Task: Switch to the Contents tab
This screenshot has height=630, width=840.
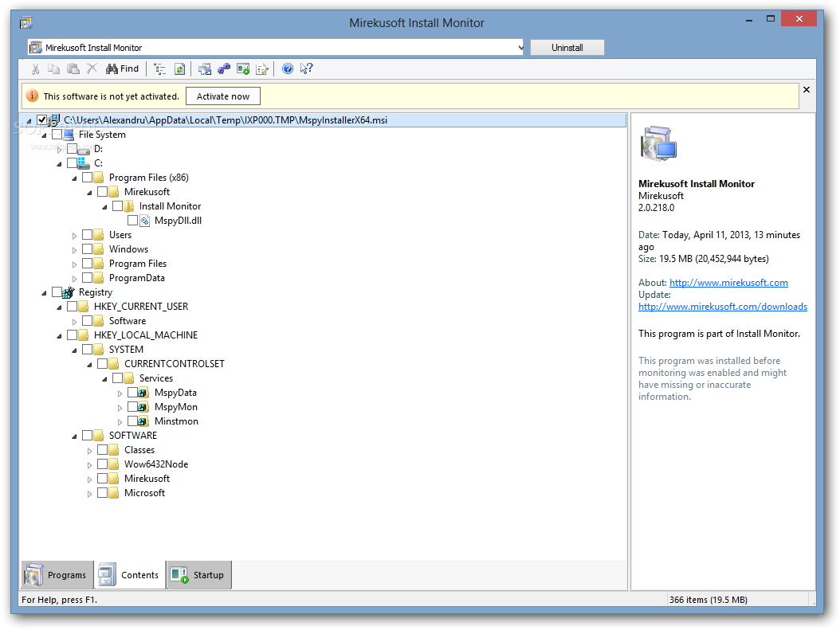Action: point(130,575)
